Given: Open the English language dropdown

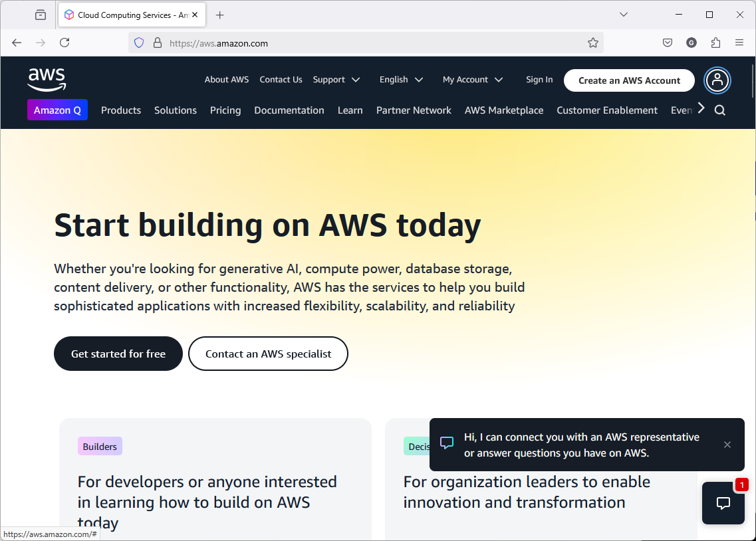Looking at the screenshot, I should point(401,80).
